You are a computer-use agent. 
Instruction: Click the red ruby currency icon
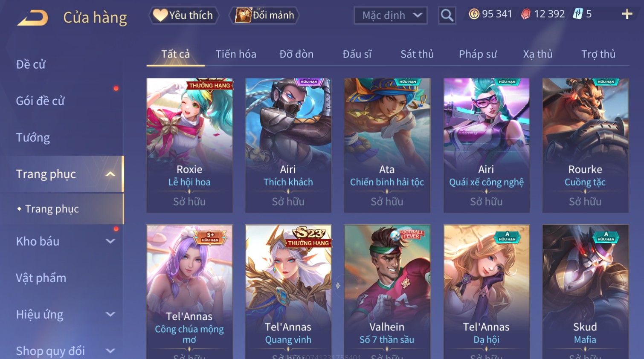tap(526, 14)
